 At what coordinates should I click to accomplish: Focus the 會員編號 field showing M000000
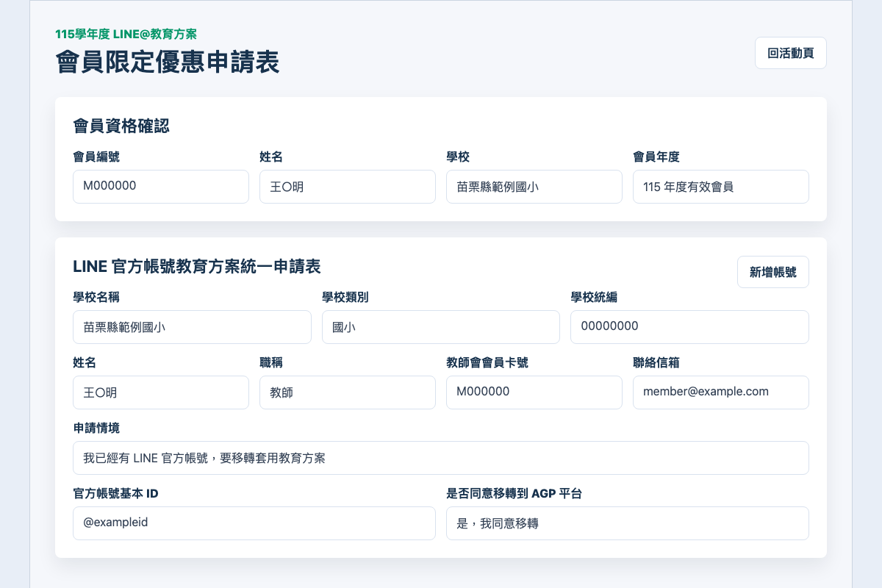[161, 187]
